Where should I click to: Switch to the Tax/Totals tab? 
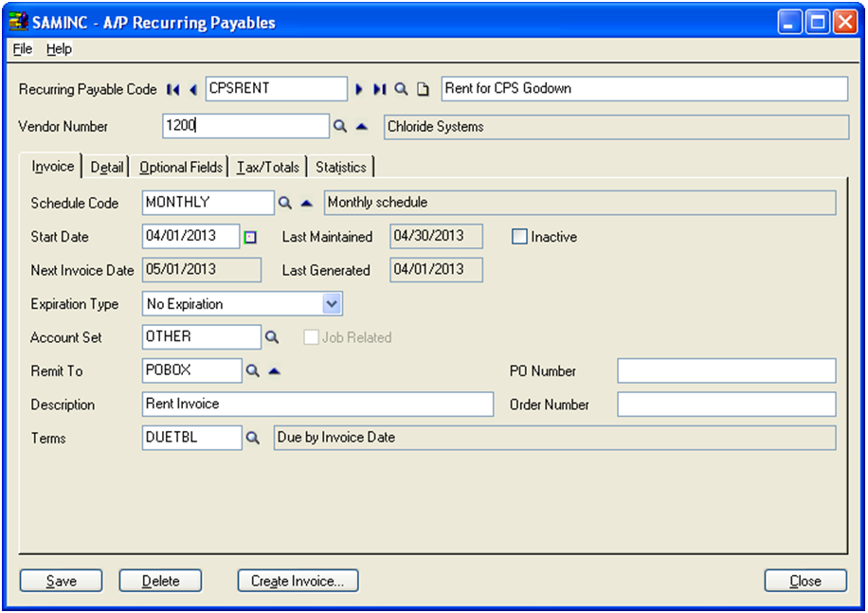(268, 167)
